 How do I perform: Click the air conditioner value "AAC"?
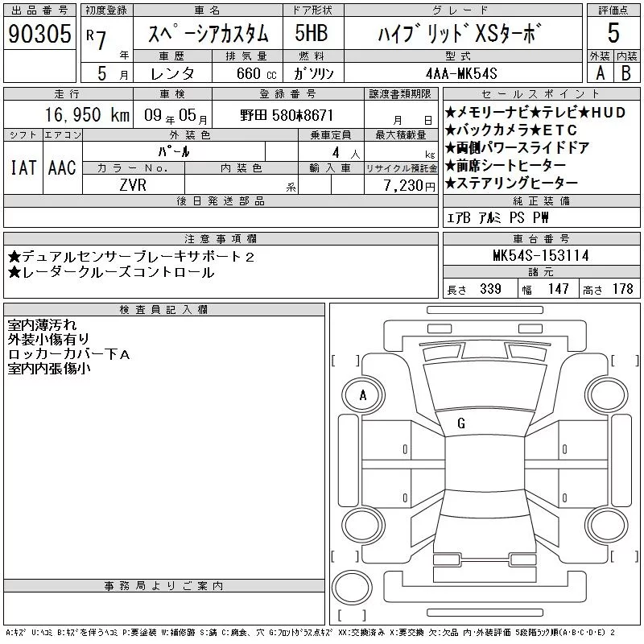62,167
